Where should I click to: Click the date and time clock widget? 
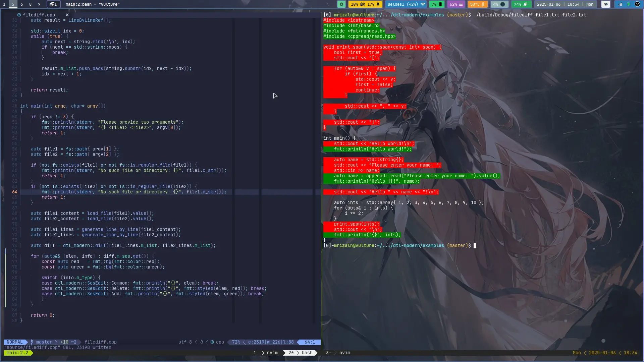pyautogui.click(x=565, y=4)
